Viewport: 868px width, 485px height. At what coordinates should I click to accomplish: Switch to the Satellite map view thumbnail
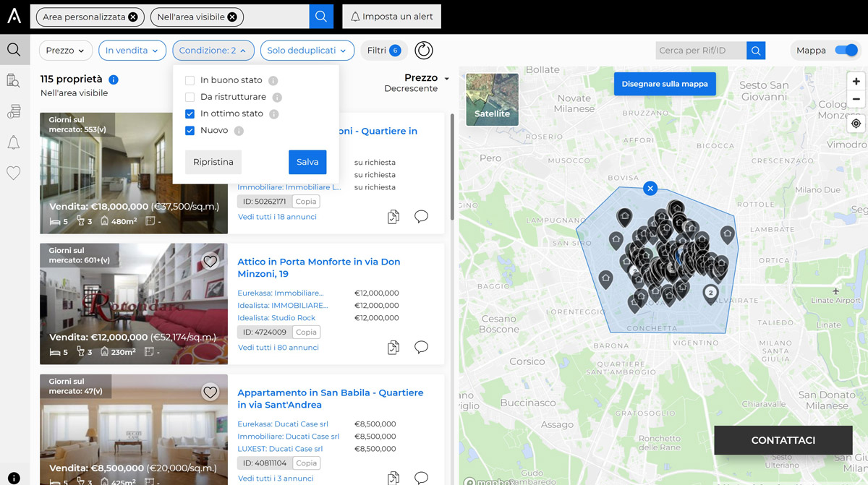pos(492,100)
